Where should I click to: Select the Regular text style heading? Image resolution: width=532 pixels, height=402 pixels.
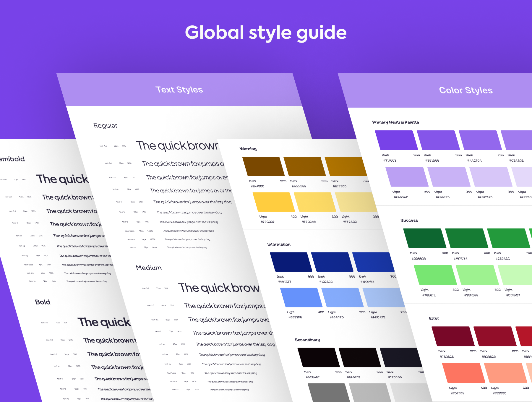105,126
